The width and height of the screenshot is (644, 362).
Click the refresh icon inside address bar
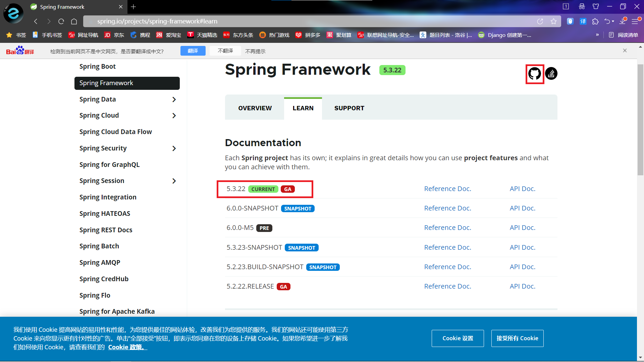point(540,21)
